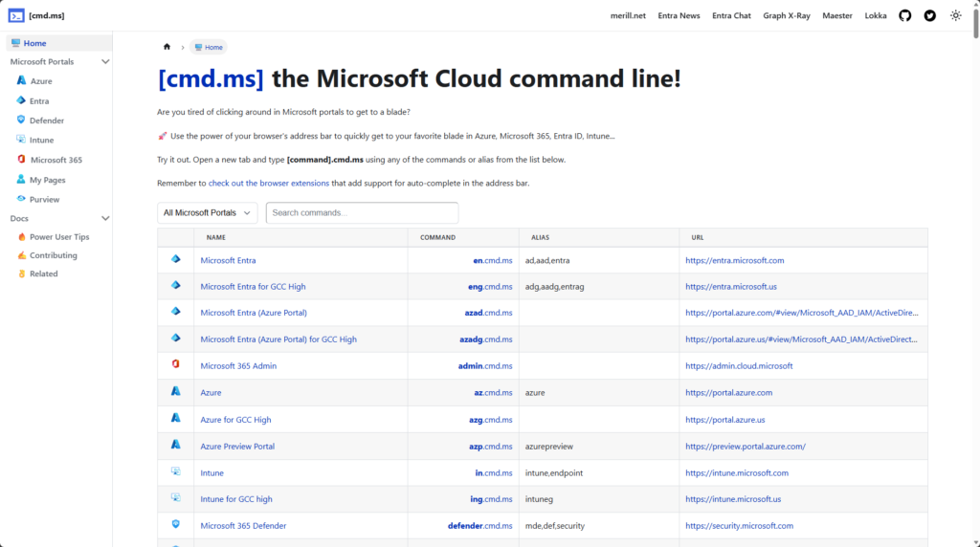Open the Azure Preview Portal name link
This screenshot has height=547, width=980.
pos(237,447)
